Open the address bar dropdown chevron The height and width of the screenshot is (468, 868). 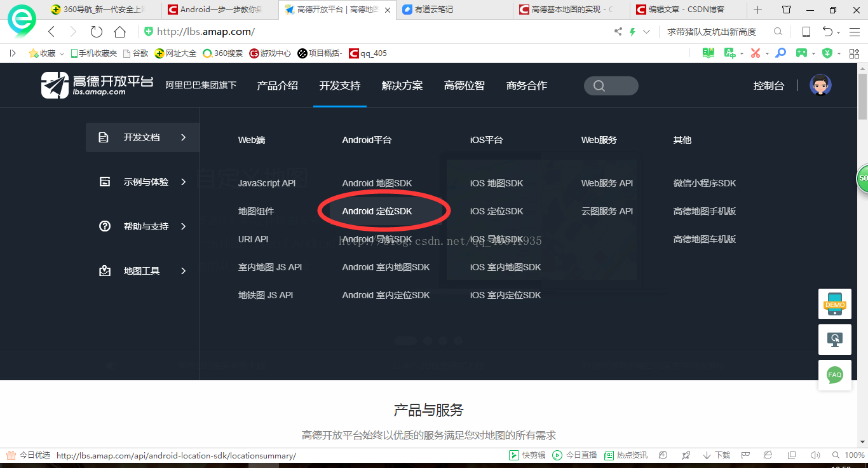(x=647, y=32)
